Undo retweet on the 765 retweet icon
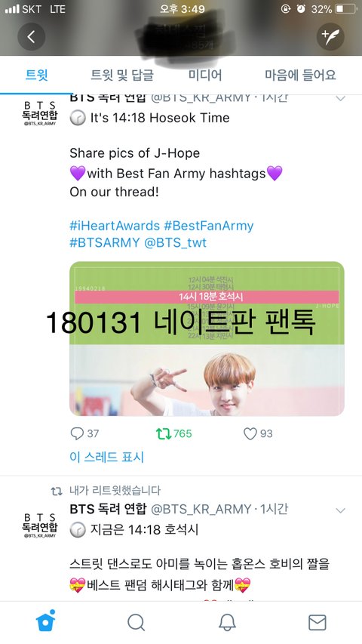The width and height of the screenshot is (362, 644). 164,433
